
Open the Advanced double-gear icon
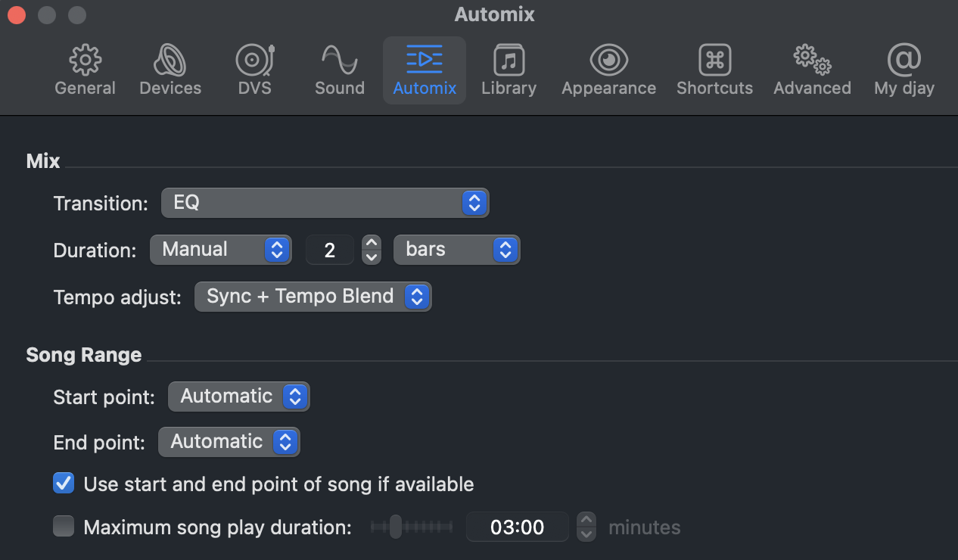pos(812,61)
